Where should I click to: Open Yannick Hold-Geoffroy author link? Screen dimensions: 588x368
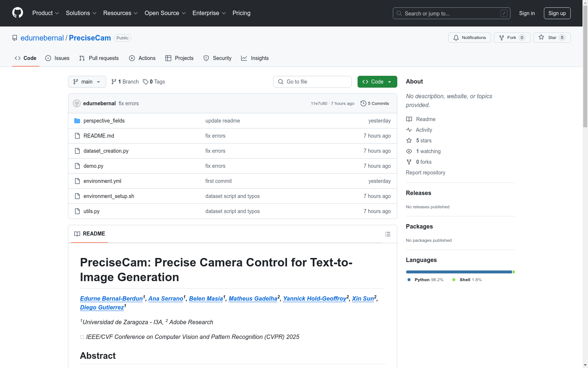(x=315, y=298)
